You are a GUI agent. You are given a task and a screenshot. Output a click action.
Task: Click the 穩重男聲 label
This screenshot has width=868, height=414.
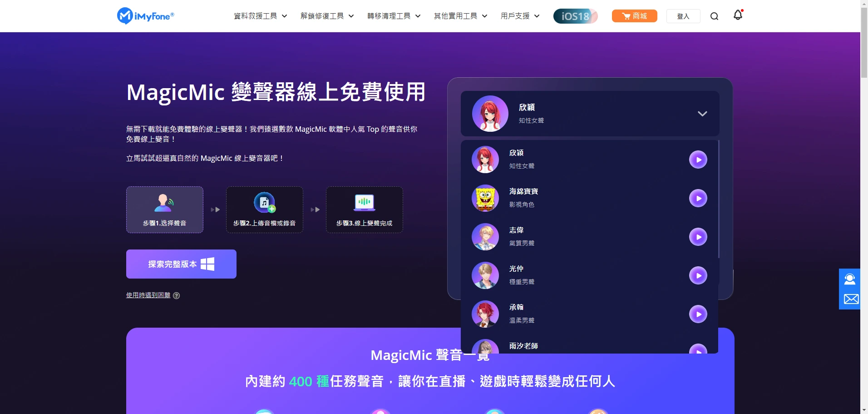pyautogui.click(x=522, y=282)
